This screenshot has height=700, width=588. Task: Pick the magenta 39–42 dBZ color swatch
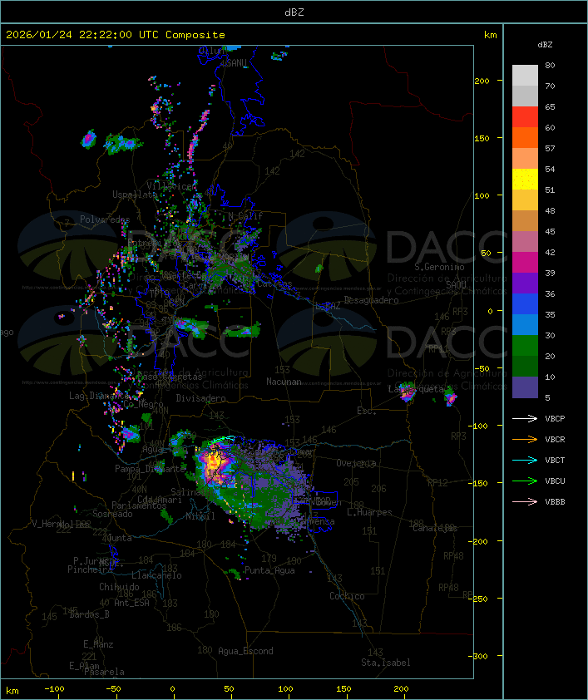[525, 263]
